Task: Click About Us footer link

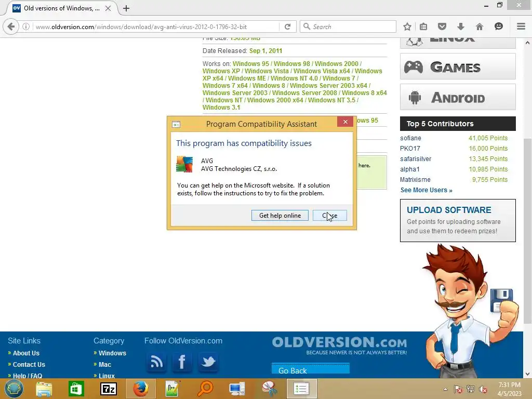Action: [x=26, y=353]
